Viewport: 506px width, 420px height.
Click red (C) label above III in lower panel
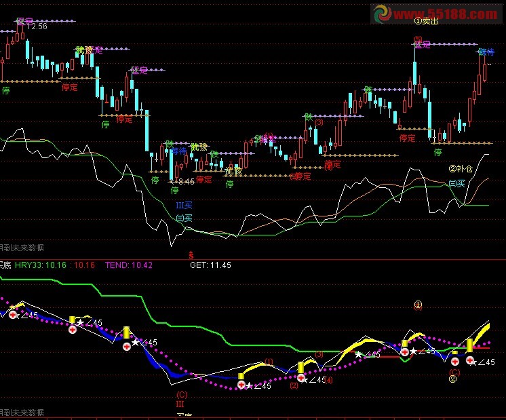point(182,395)
